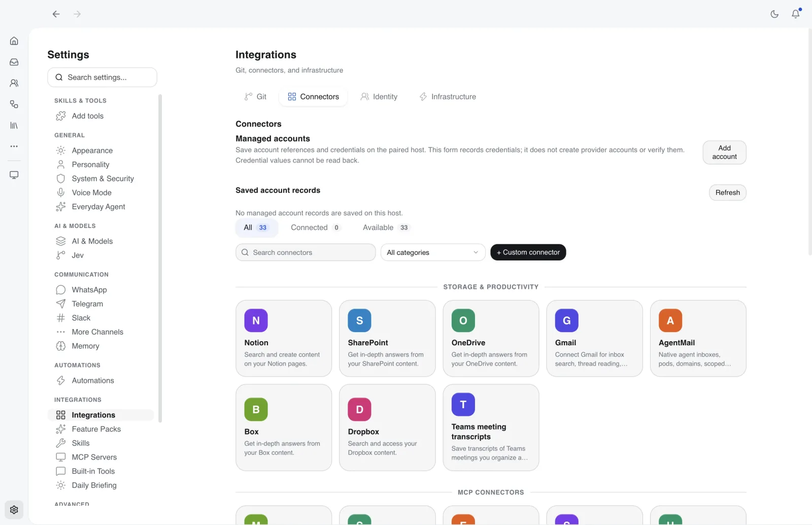Switch to the Identity tab
This screenshot has width=812, height=525.
(379, 96)
